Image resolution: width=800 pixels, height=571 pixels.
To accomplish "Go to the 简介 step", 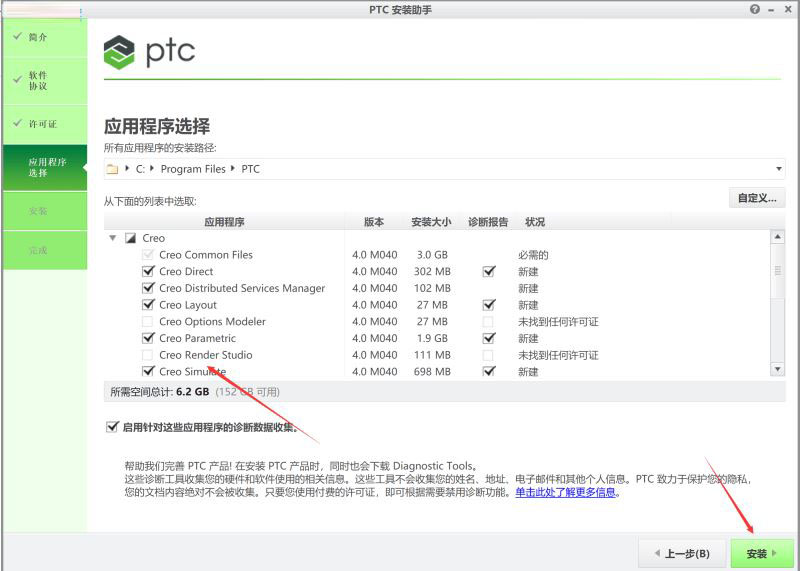I will click(45, 37).
